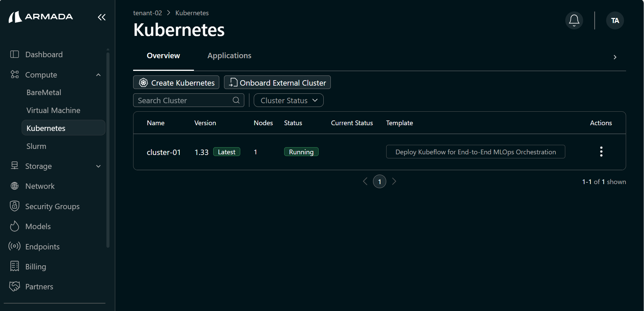Click the Storage icon in sidebar
Image resolution: width=644 pixels, height=311 pixels.
click(15, 165)
